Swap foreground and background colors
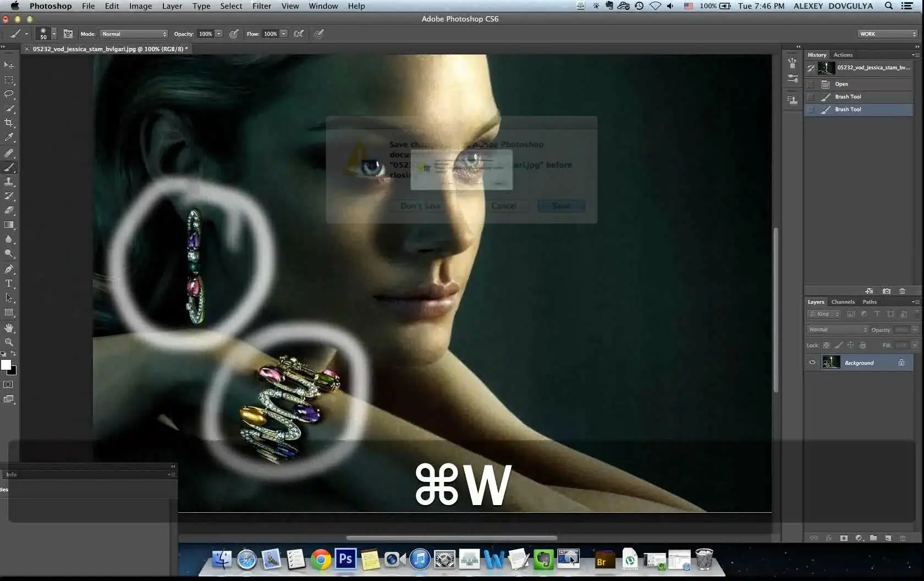This screenshot has width=924, height=581. (13, 354)
